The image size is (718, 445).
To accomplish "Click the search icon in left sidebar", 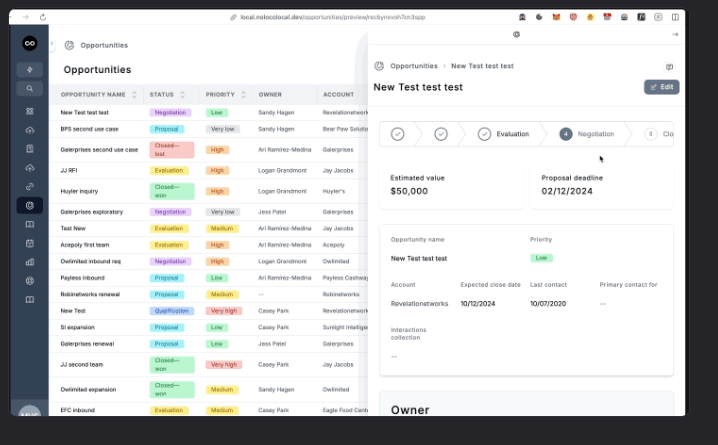I will pos(29,88).
